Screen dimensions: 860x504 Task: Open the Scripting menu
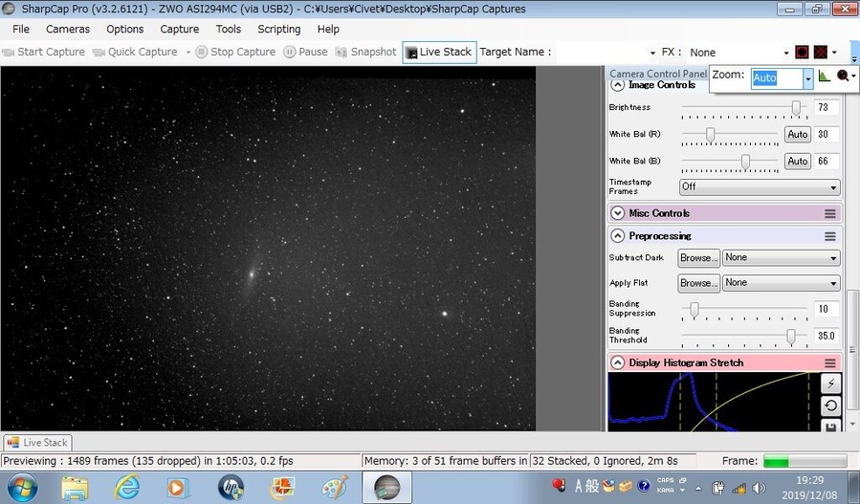pyautogui.click(x=278, y=29)
